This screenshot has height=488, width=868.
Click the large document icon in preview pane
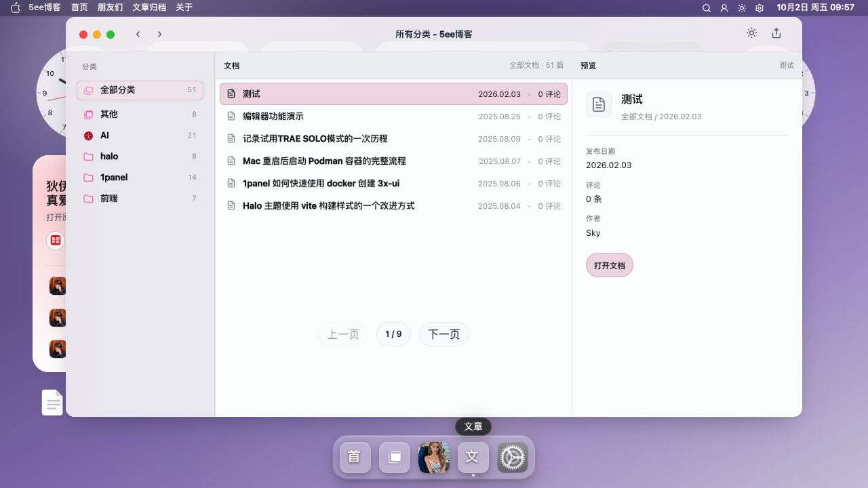(599, 104)
